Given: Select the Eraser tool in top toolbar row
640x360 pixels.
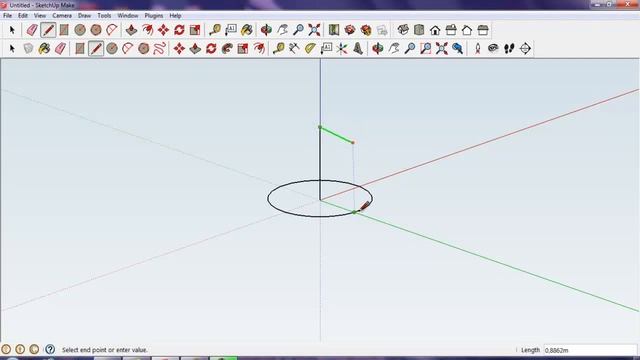Looking at the screenshot, I should coord(32,30).
